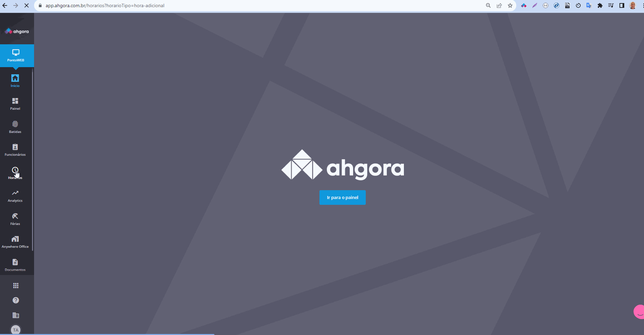Click Ir para o painel button
This screenshot has height=335, width=644.
pos(342,197)
